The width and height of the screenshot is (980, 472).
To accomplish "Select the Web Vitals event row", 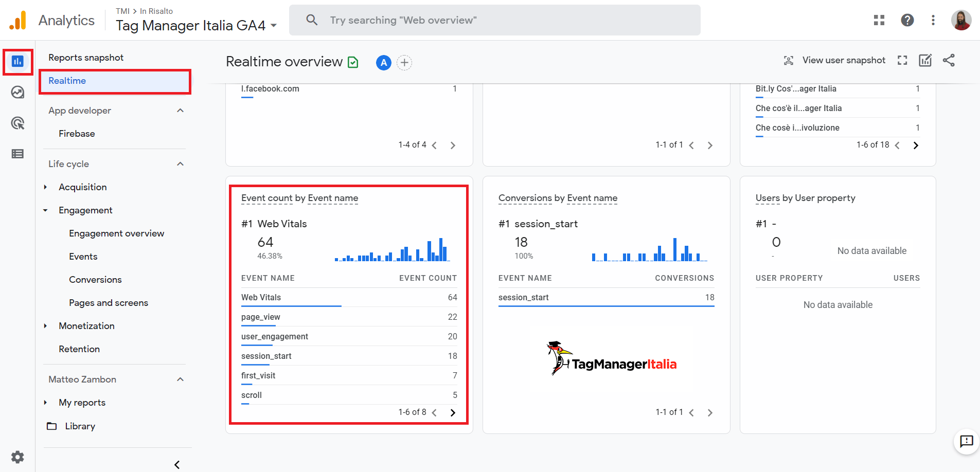I will click(349, 298).
